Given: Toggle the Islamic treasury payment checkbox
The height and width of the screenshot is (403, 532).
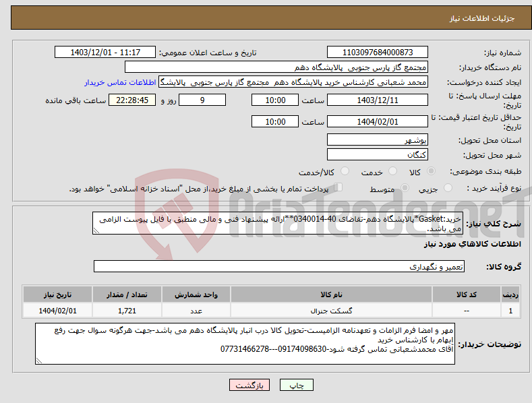Looking at the screenshot, I should coord(338,187).
